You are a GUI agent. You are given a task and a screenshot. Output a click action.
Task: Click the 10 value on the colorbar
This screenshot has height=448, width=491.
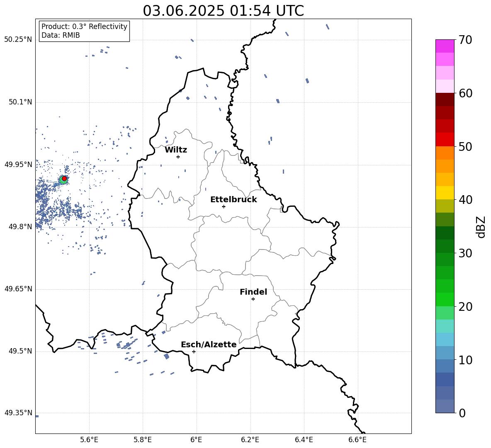point(465,360)
